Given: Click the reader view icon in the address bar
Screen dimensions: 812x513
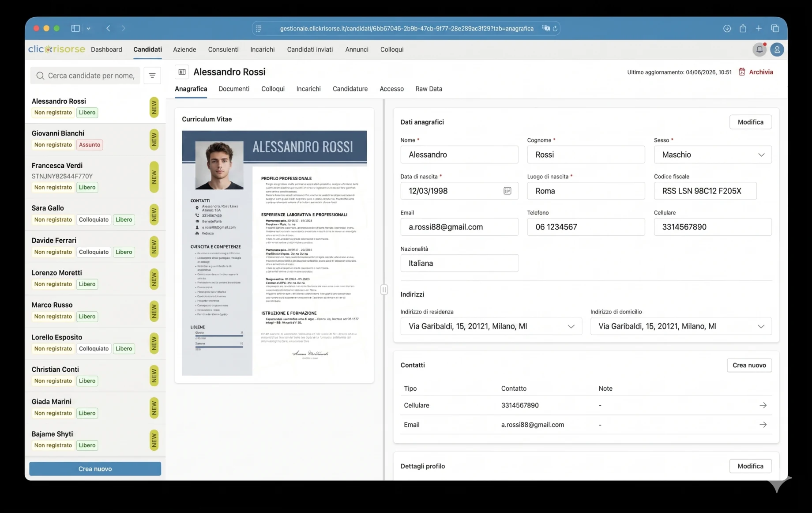Looking at the screenshot, I should (259, 28).
